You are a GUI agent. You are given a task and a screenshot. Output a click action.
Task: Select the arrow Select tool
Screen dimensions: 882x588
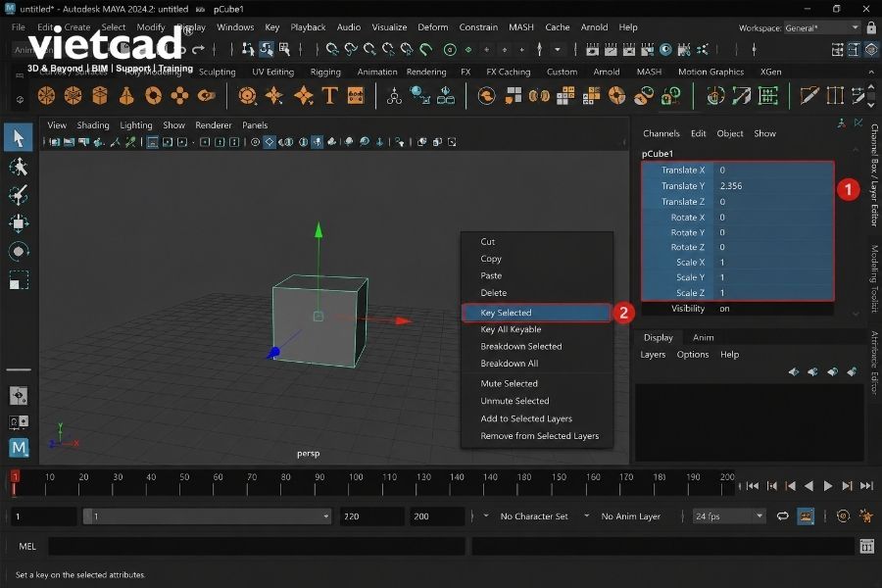(19, 138)
